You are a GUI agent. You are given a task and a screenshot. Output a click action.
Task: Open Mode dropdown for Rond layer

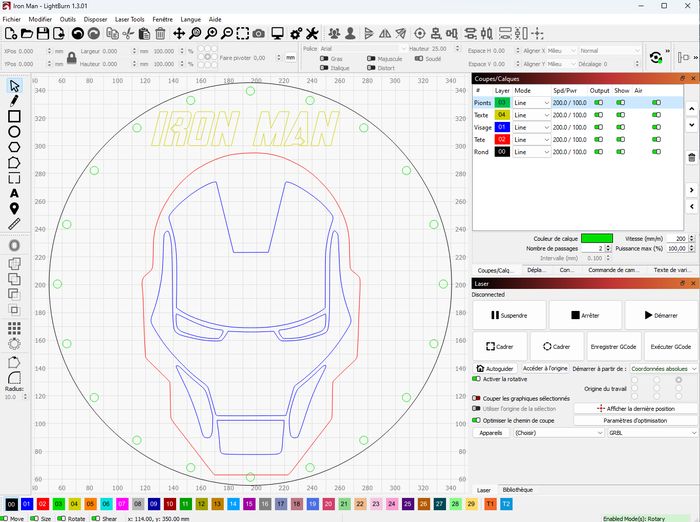coord(531,152)
